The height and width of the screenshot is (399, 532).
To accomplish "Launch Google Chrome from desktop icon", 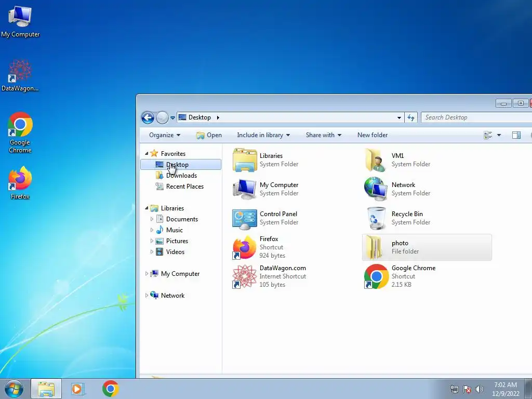I will pos(20,132).
